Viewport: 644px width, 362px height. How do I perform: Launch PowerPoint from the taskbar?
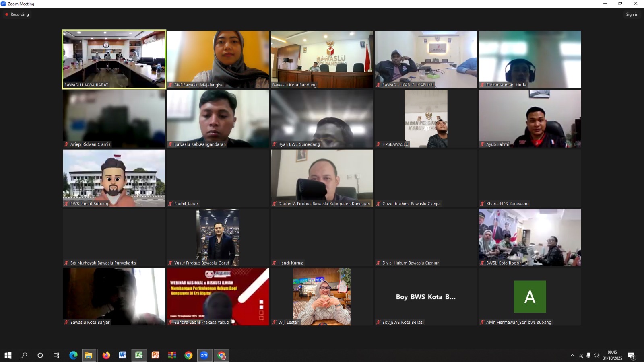pyautogui.click(x=155, y=355)
